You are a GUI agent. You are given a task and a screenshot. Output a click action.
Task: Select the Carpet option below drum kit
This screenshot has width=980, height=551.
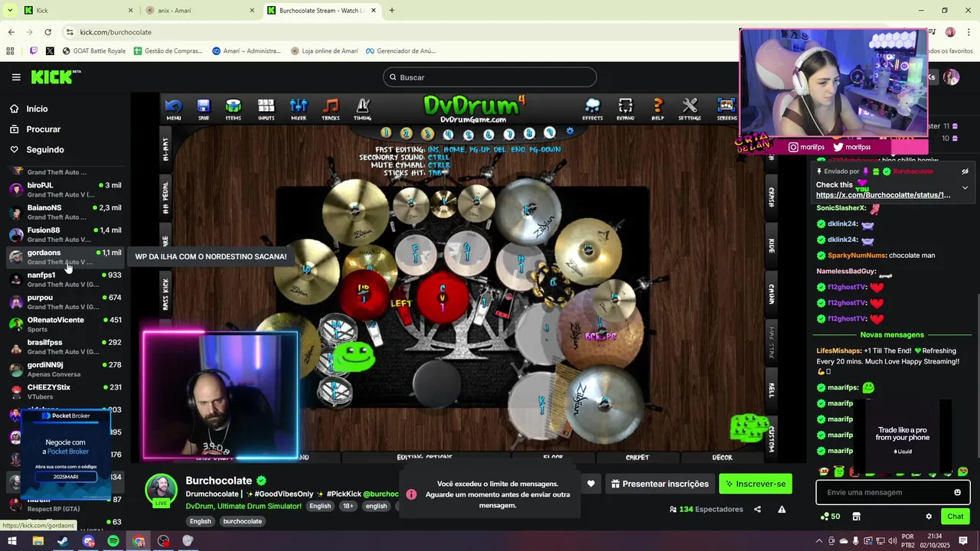(637, 458)
